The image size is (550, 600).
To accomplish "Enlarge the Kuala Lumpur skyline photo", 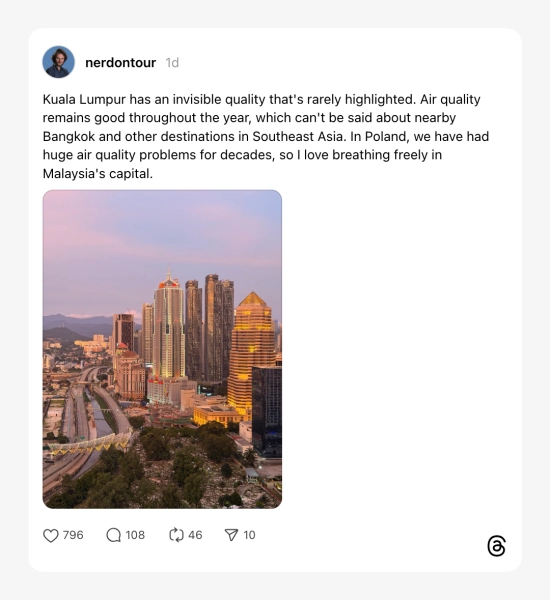I will click(162, 349).
